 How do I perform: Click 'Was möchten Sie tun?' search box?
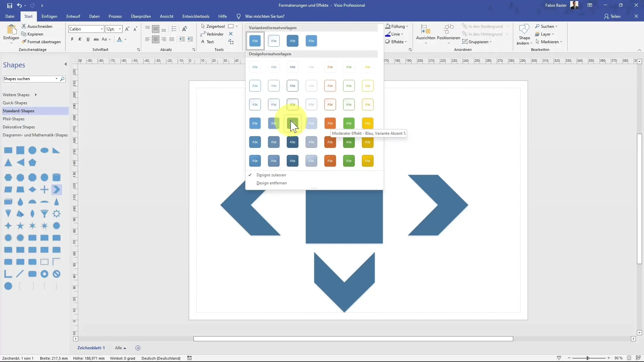click(x=265, y=16)
